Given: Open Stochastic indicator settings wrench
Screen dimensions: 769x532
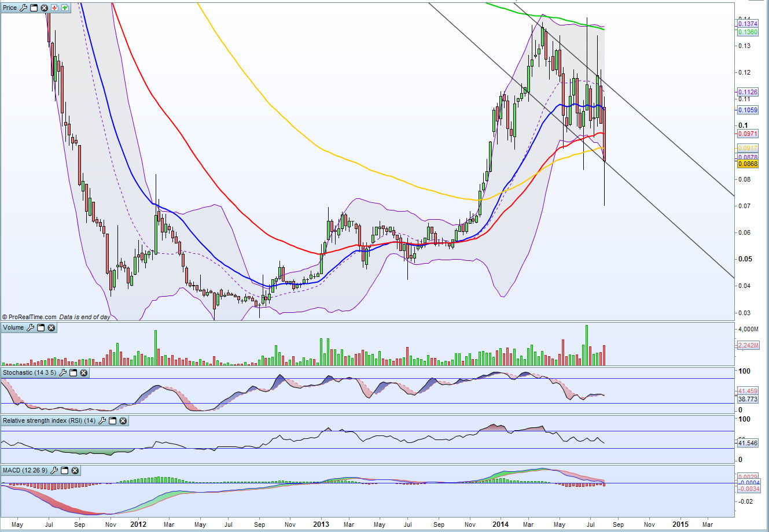Looking at the screenshot, I should click(62, 372).
